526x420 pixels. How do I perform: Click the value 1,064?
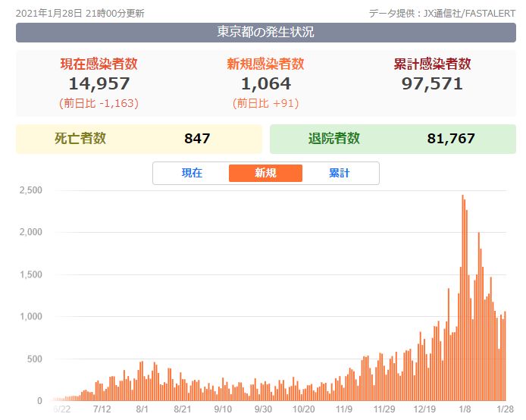click(266, 84)
